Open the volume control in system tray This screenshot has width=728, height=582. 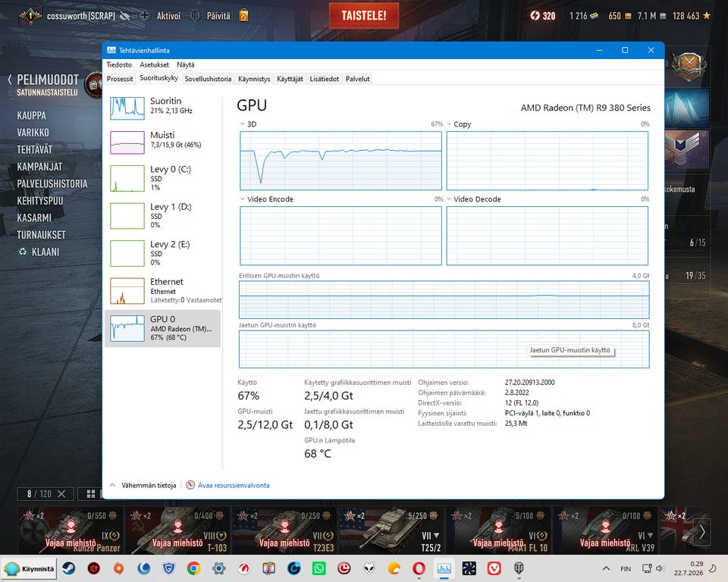point(661,568)
